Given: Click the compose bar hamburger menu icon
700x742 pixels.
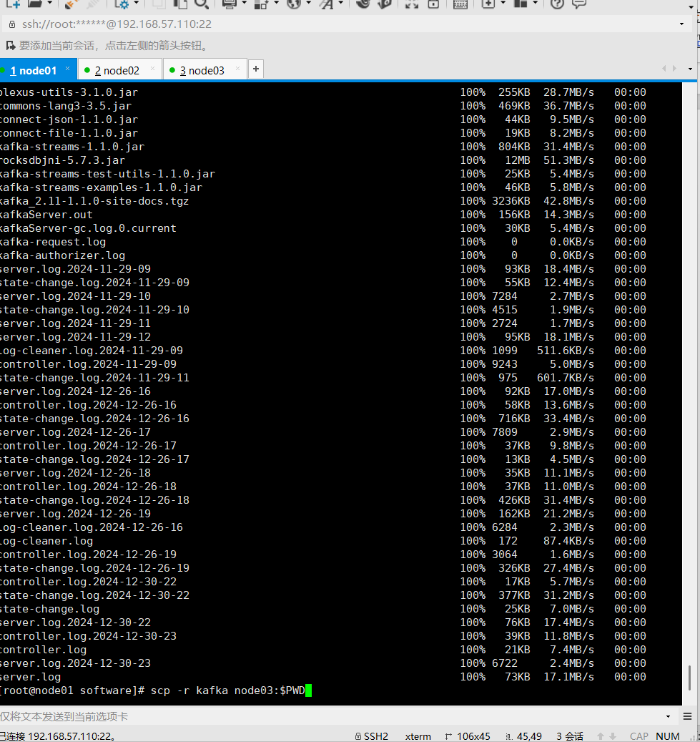Looking at the screenshot, I should pos(688,716).
